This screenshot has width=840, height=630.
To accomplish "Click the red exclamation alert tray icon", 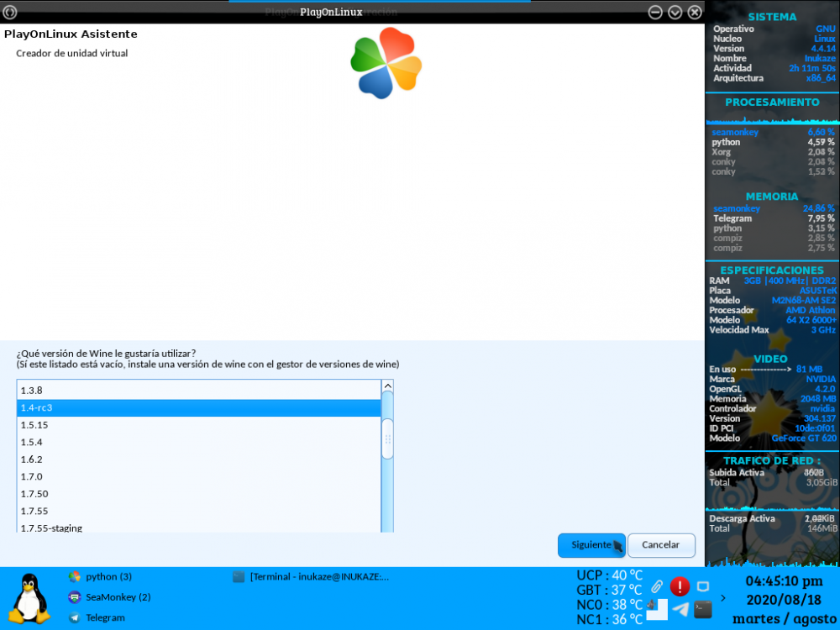I will (x=680, y=586).
